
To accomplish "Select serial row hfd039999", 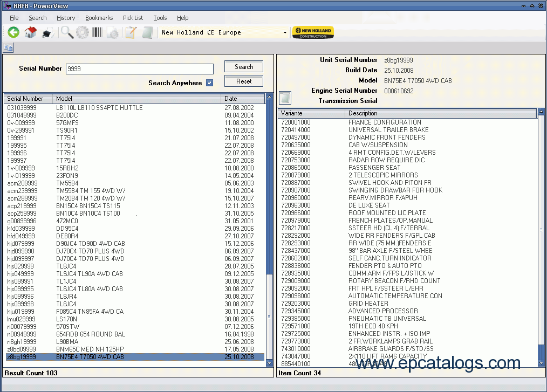I will pyautogui.click(x=135, y=229).
